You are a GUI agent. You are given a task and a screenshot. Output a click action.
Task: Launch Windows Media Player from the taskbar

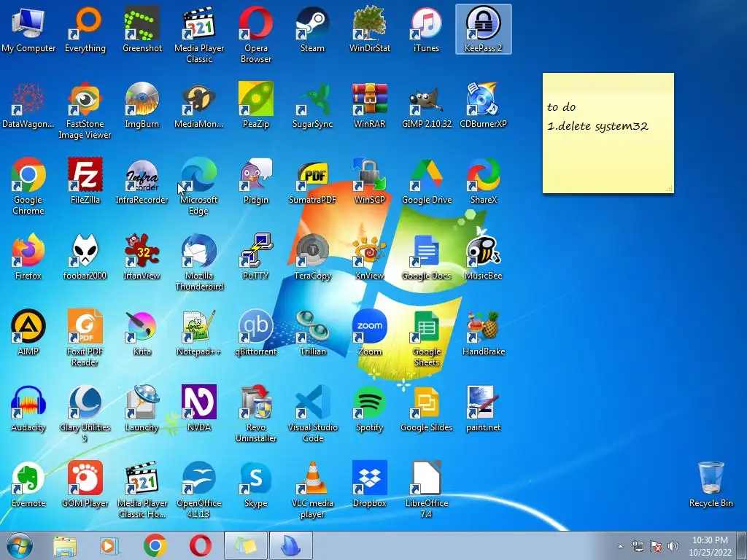pyautogui.click(x=109, y=545)
